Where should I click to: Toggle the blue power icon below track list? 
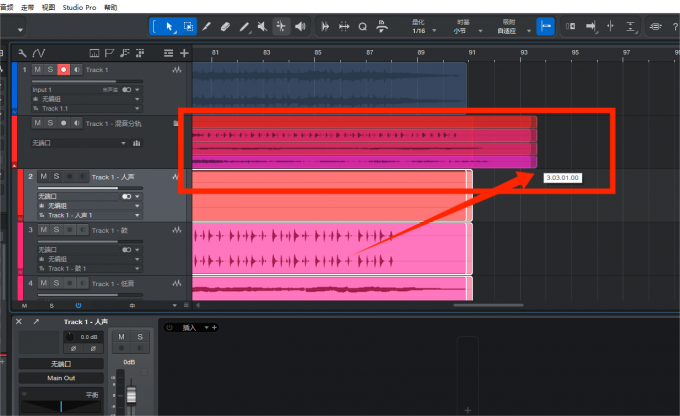point(78,305)
